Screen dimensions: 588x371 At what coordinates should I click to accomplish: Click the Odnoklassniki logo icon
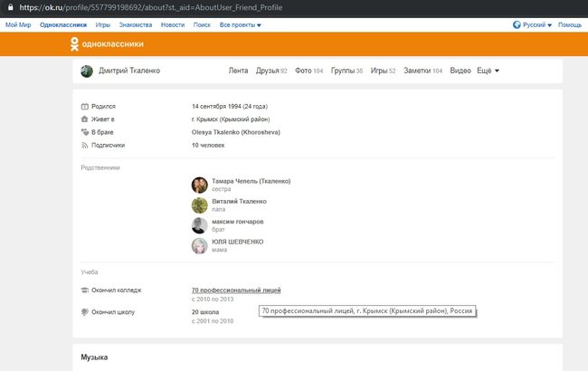click(x=74, y=44)
